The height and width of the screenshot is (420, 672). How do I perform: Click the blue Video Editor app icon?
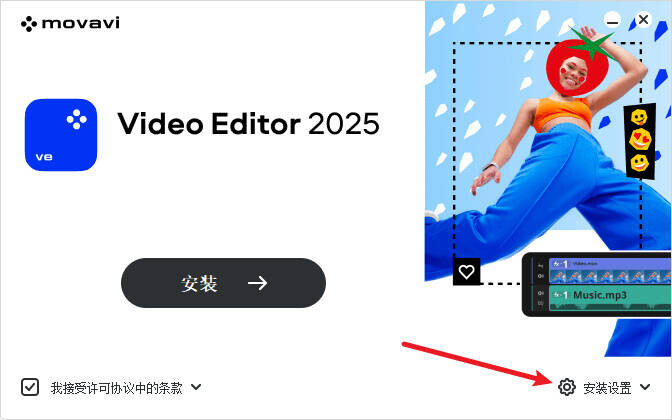pos(61,135)
